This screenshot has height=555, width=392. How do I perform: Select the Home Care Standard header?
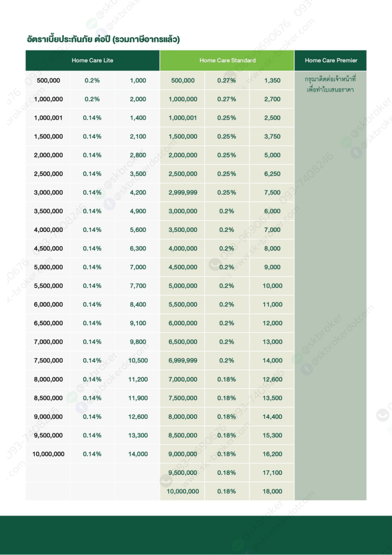point(227,60)
